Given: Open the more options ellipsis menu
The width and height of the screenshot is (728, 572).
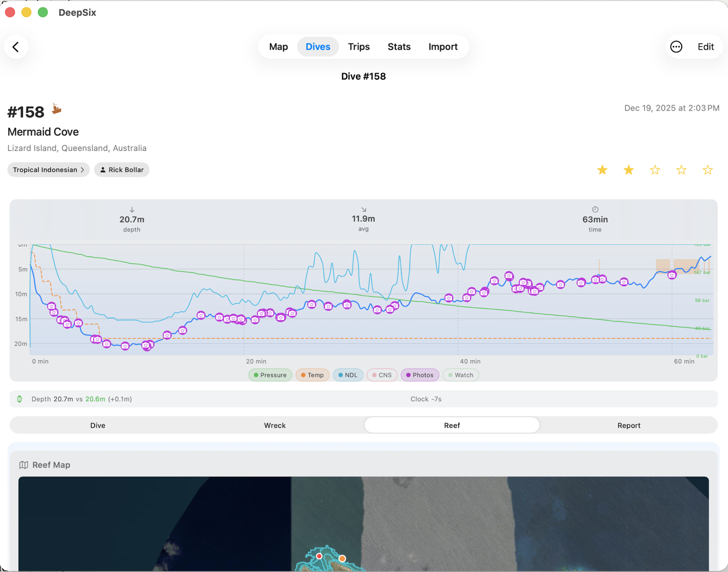Looking at the screenshot, I should click(676, 47).
